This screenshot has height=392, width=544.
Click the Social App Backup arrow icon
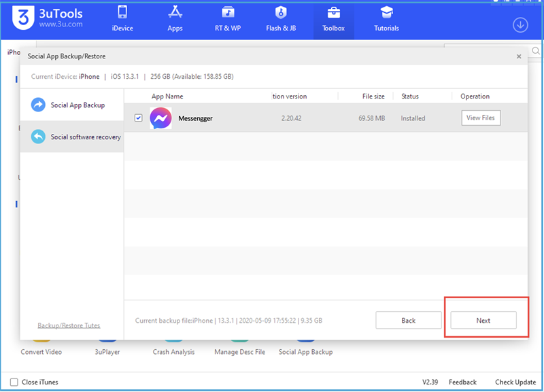(x=38, y=105)
